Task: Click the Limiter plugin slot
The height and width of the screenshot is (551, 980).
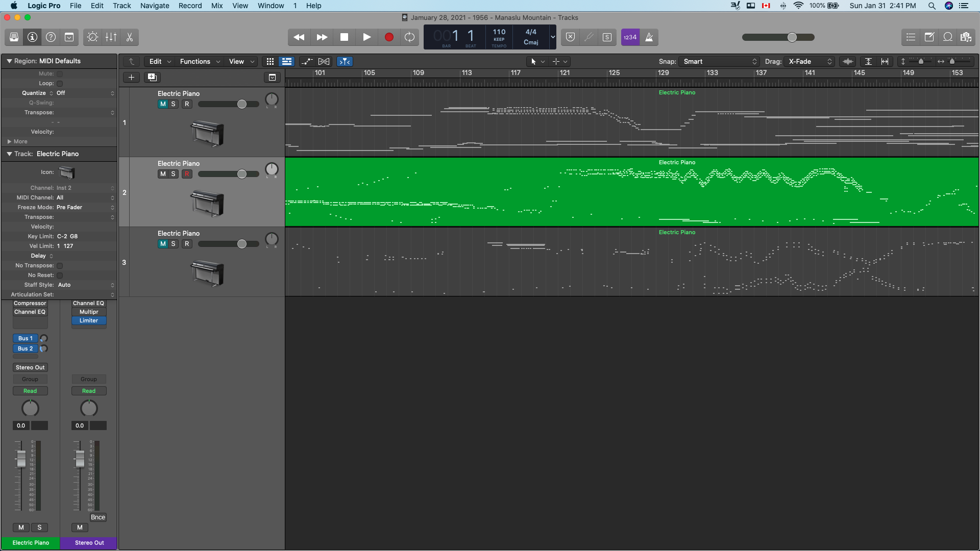Action: tap(89, 321)
